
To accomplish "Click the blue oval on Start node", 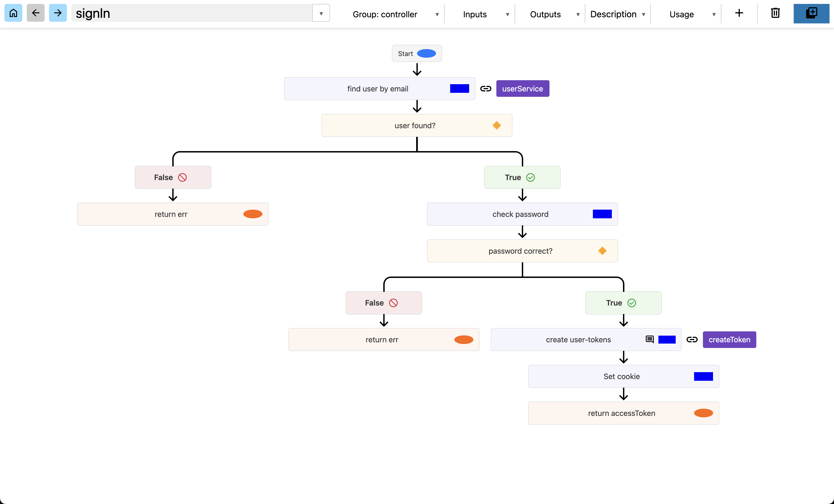I will (426, 54).
